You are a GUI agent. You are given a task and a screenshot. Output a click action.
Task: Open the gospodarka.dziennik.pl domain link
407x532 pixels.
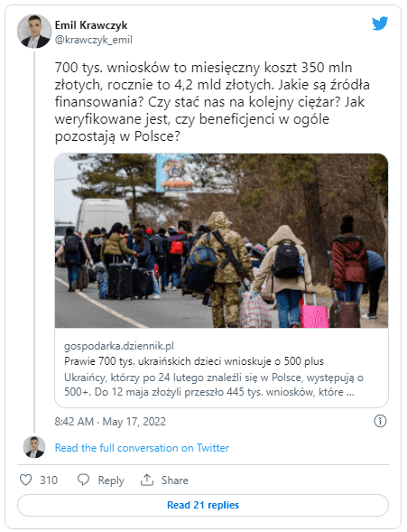coord(119,346)
